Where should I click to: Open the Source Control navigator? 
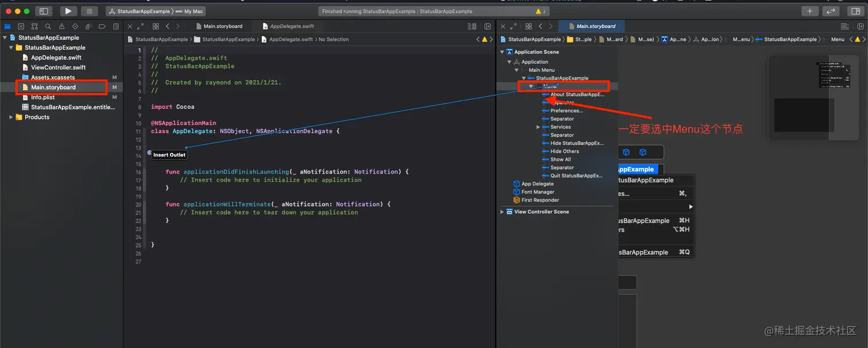click(x=21, y=26)
